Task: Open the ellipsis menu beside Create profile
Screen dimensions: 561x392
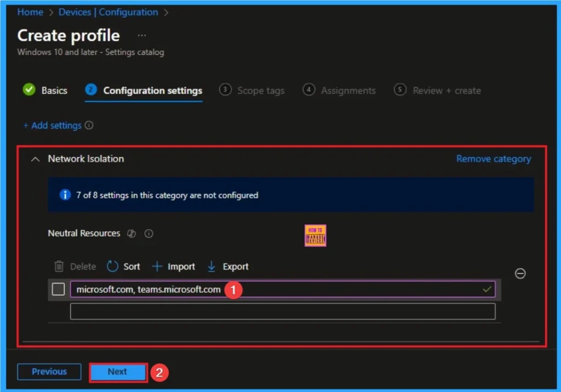Action: [142, 36]
